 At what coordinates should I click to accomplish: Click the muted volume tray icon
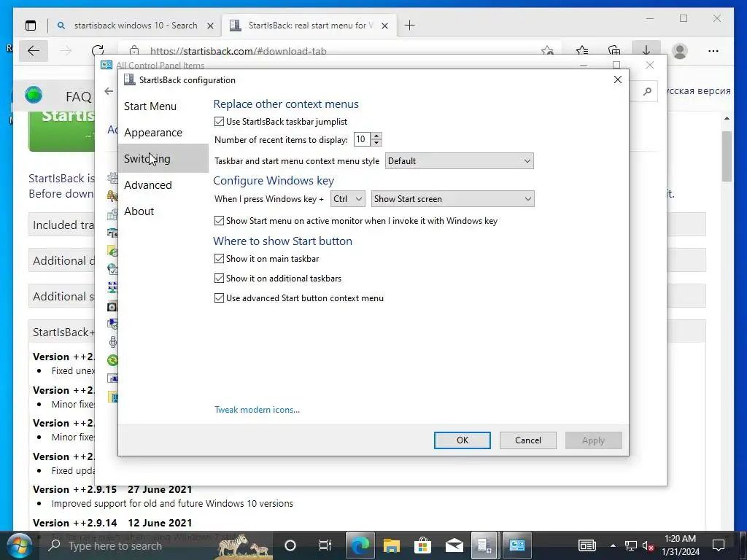(648, 545)
